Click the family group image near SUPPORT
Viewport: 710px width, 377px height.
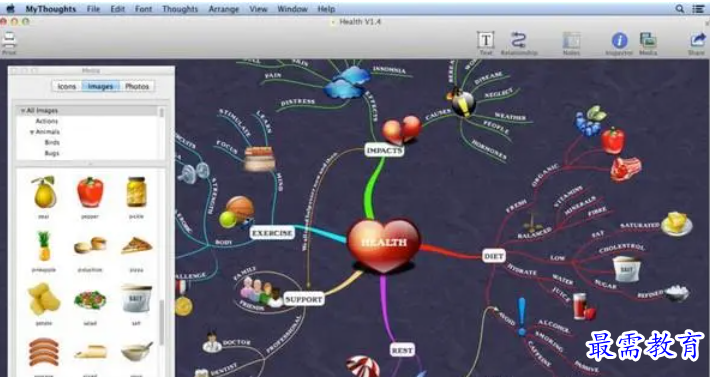pos(261,291)
